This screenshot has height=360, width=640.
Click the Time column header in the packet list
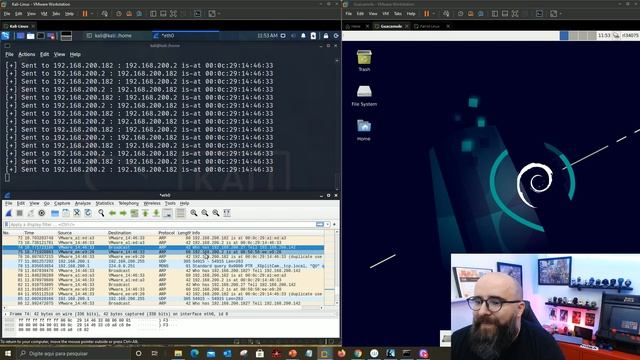(29, 233)
